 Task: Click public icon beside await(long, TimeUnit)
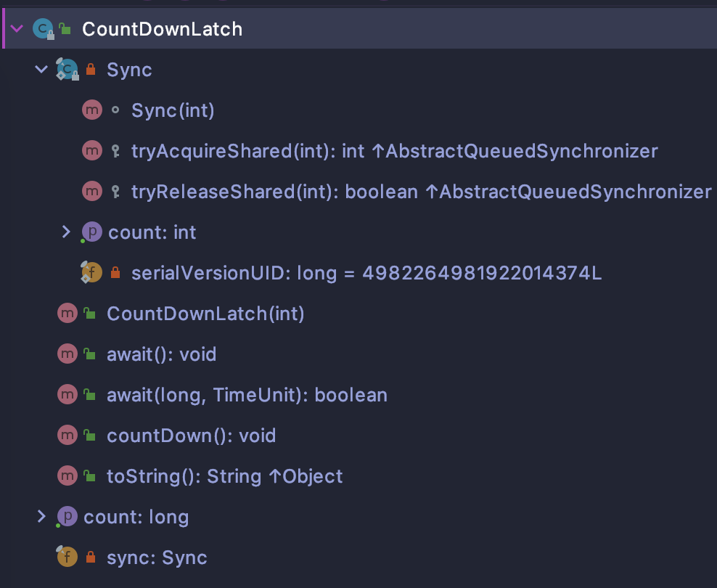pyautogui.click(x=90, y=395)
